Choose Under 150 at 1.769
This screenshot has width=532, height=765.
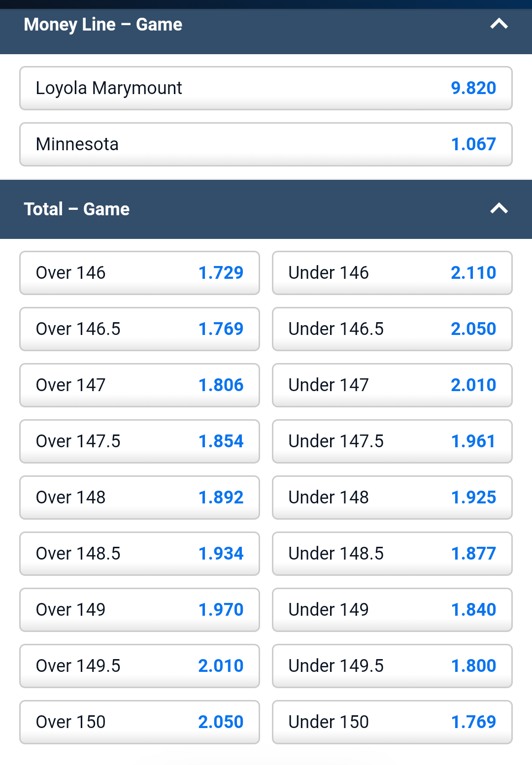pos(392,722)
